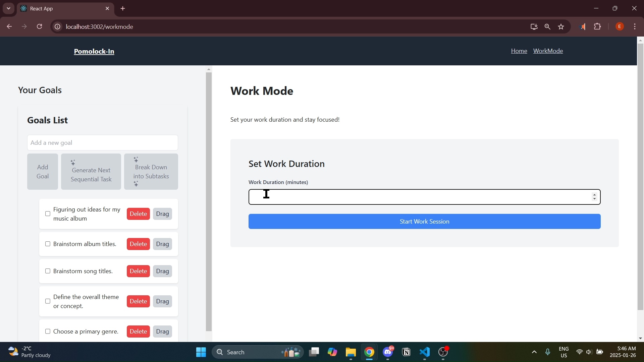Open Notion from the taskbar

click(x=406, y=352)
